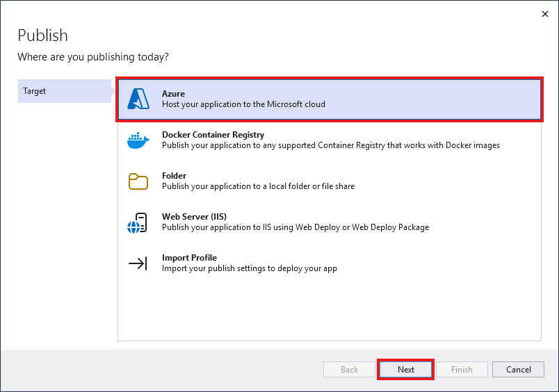Open the Target step tab
The height and width of the screenshot is (392, 559).
[x=65, y=91]
